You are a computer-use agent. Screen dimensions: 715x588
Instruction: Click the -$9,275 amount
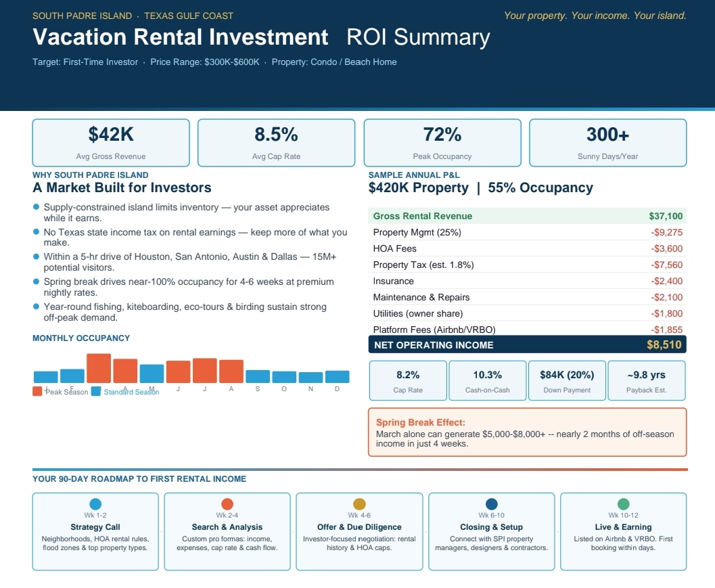(x=667, y=232)
